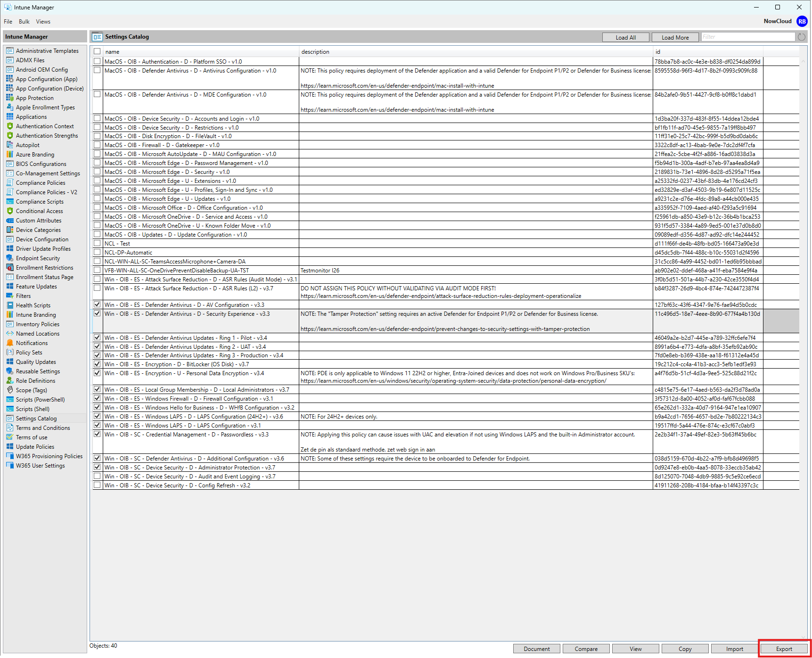Check the NCL - Test policy checkbox
Screen dimensions: 812x658
click(x=97, y=244)
